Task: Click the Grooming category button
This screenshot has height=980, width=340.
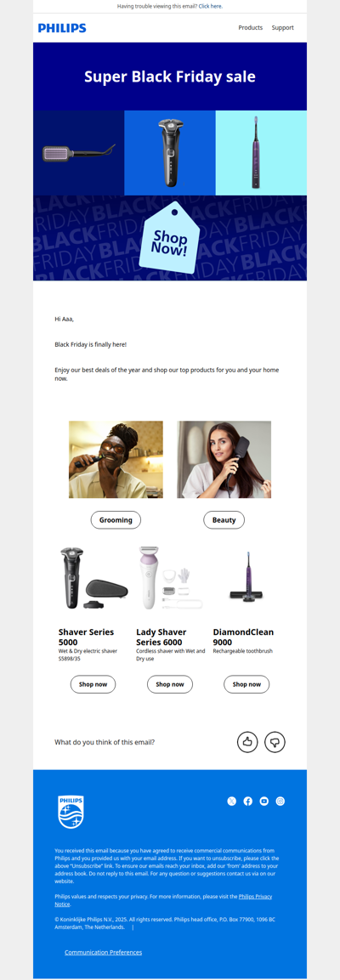Action: [x=116, y=520]
